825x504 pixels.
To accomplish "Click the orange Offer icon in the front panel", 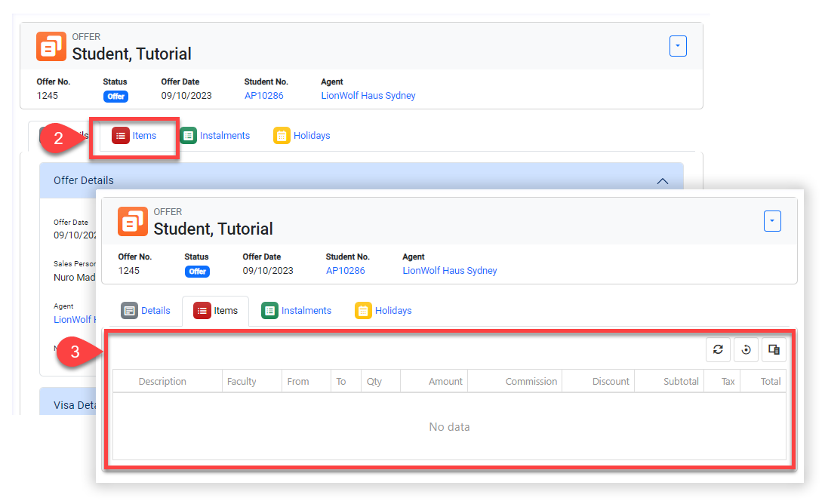I will pos(133,221).
